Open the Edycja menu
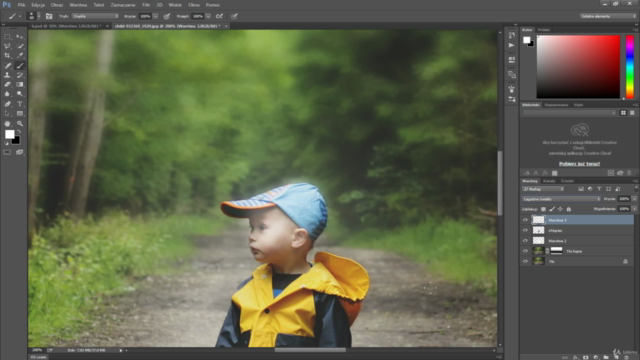The image size is (640, 360). [38, 5]
